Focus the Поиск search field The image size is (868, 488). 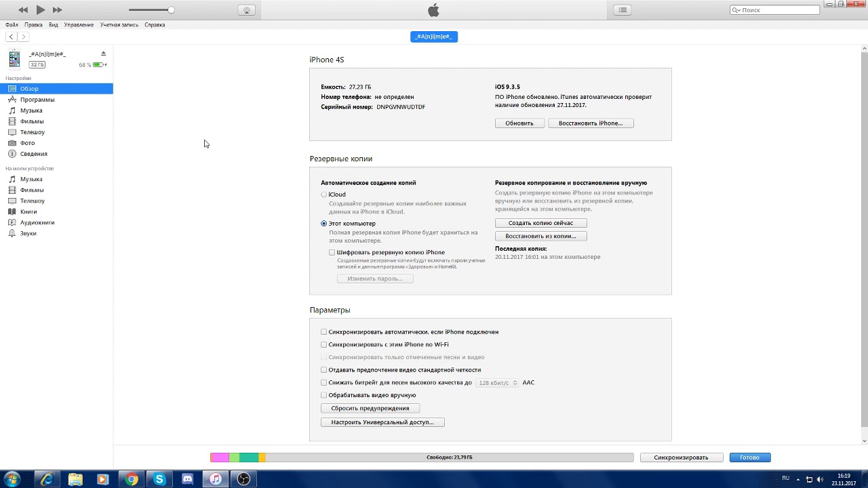pos(775,10)
